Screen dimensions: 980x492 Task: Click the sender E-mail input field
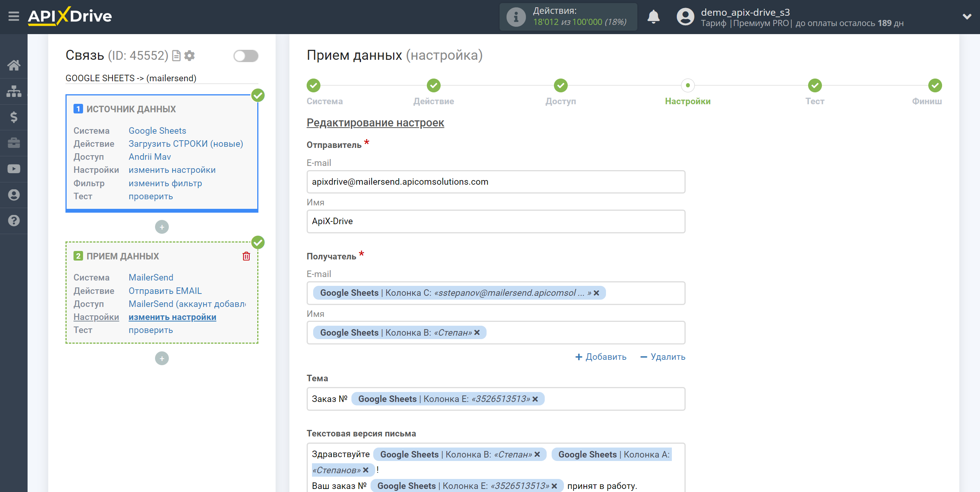496,182
